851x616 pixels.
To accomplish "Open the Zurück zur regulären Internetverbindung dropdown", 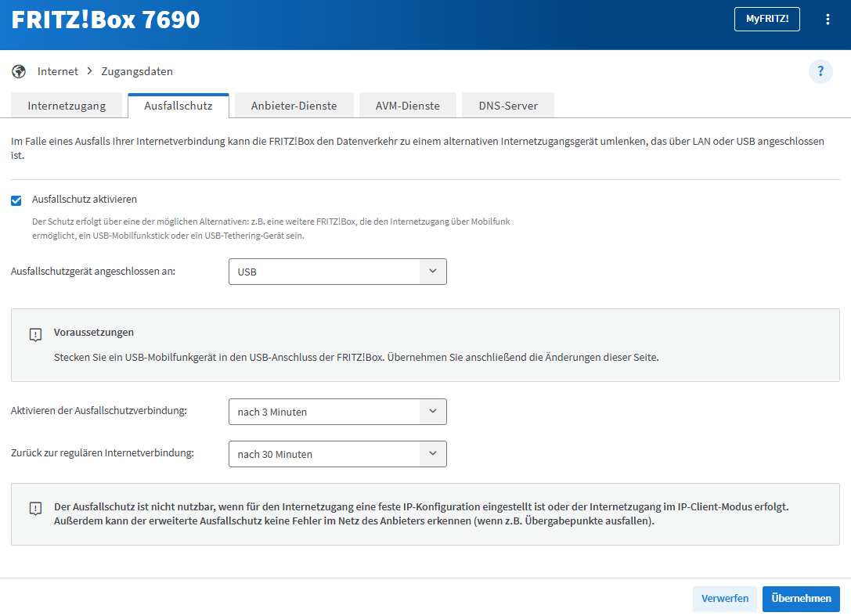I will [337, 454].
